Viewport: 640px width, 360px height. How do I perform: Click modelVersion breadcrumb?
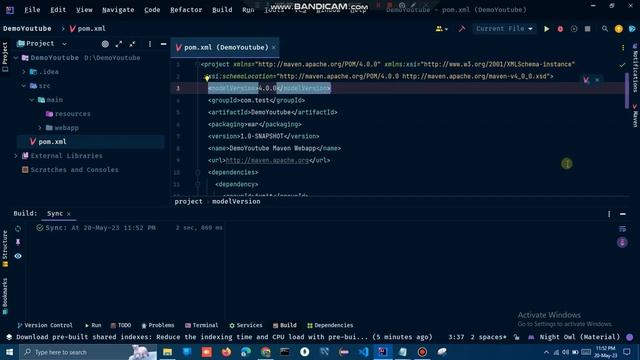236,202
